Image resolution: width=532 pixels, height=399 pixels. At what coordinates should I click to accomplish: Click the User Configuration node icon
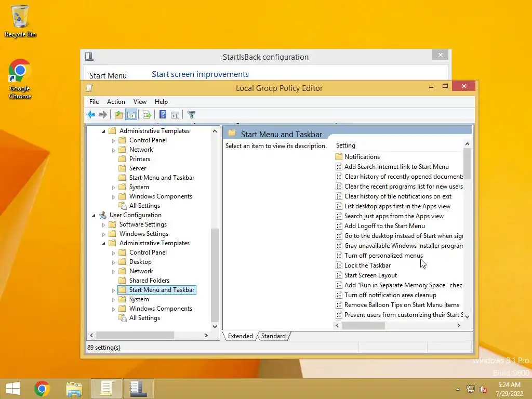pyautogui.click(x=103, y=215)
